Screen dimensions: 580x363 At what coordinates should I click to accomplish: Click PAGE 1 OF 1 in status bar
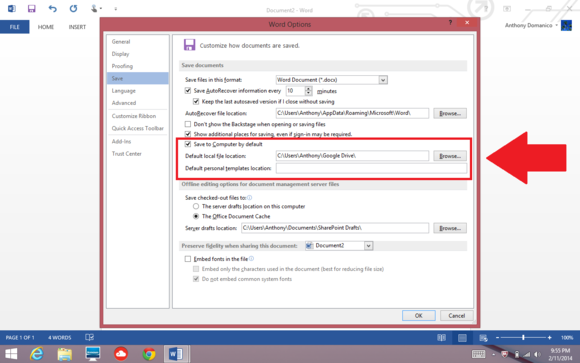click(20, 337)
